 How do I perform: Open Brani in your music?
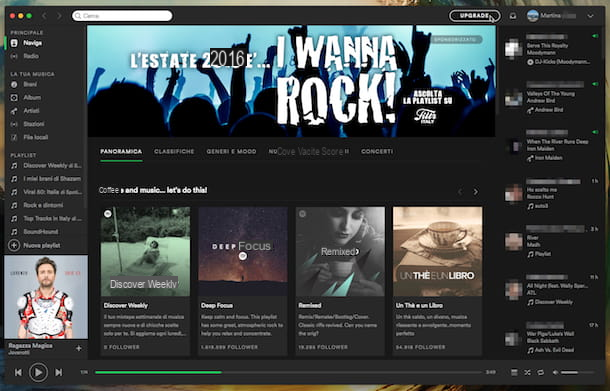pos(30,84)
